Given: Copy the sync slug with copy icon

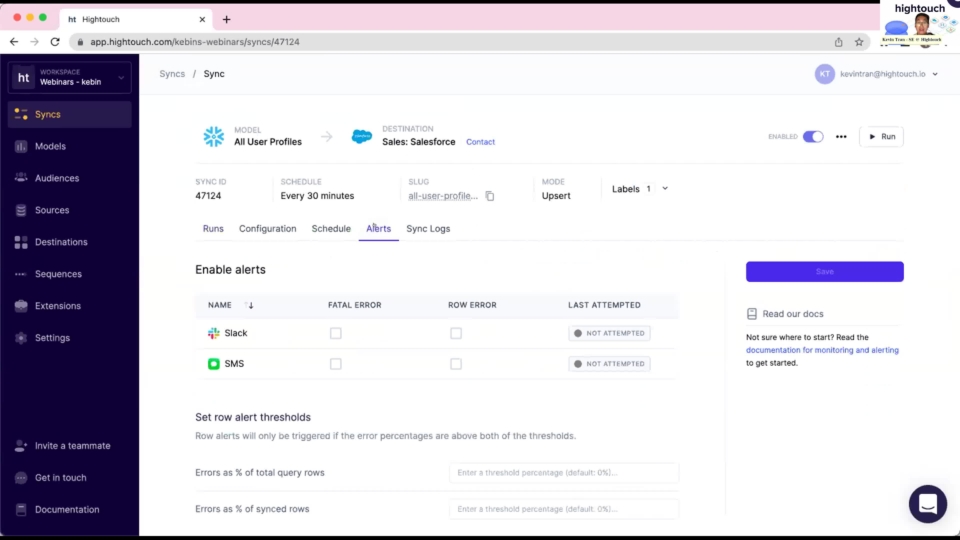Looking at the screenshot, I should coord(490,196).
